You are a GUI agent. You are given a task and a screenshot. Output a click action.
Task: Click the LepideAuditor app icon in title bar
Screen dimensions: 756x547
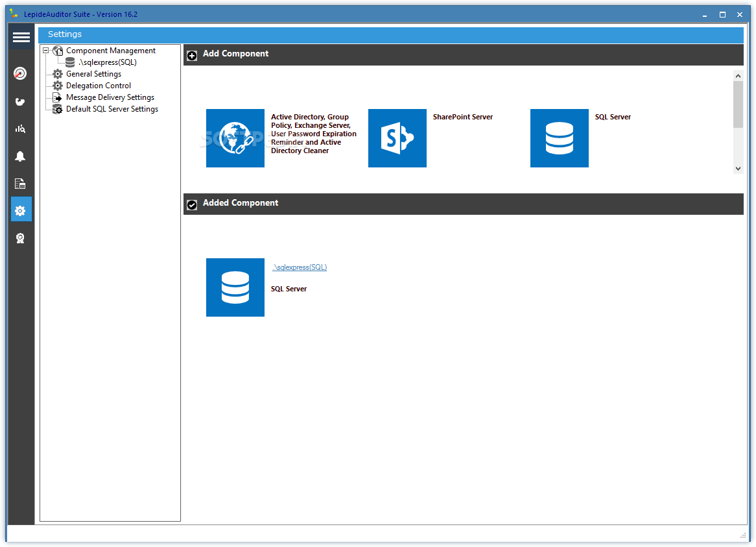(14, 14)
